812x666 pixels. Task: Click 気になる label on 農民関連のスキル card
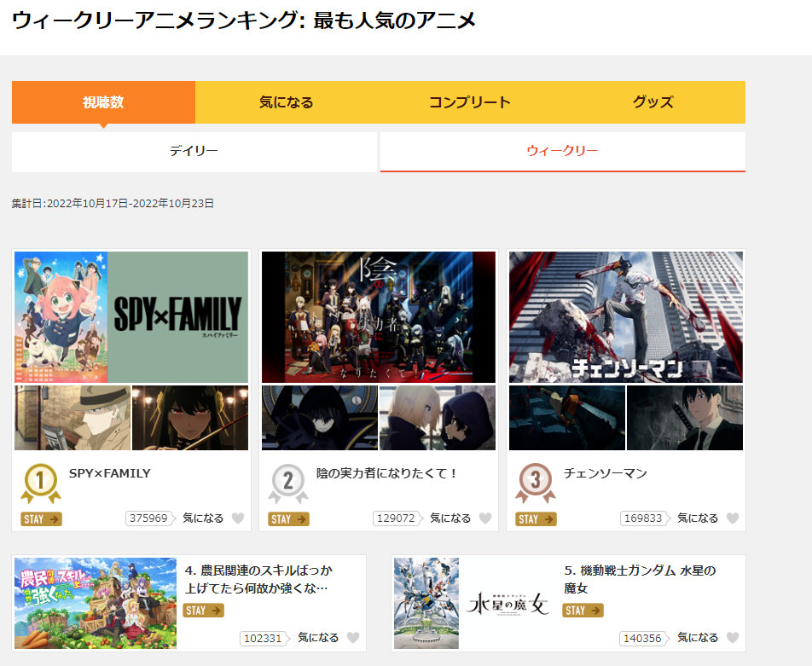click(x=318, y=638)
